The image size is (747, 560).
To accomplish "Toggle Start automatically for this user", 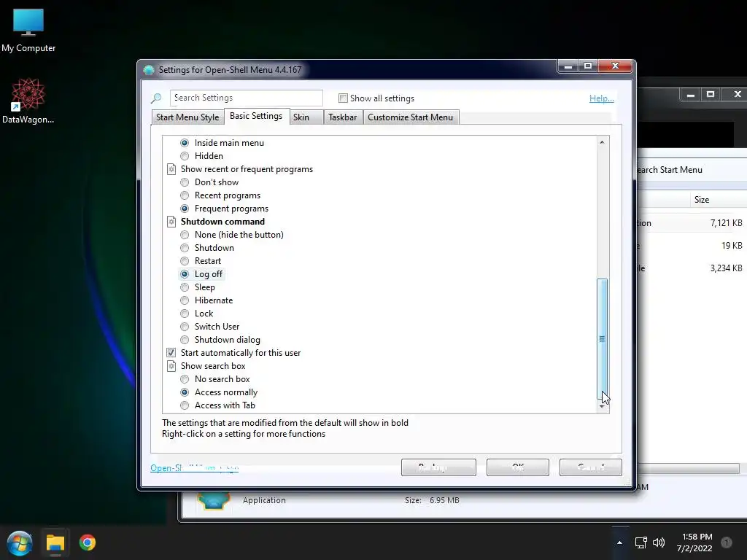I will pyautogui.click(x=171, y=353).
